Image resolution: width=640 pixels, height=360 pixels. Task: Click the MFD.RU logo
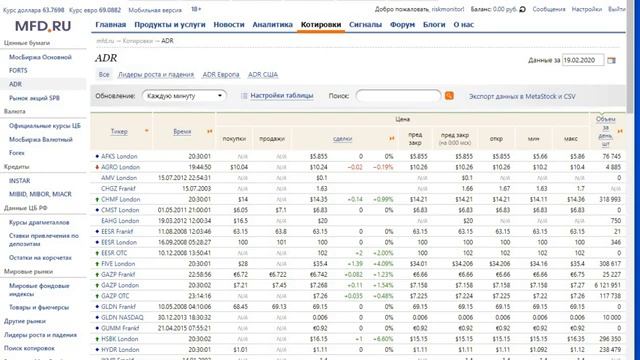(x=43, y=26)
